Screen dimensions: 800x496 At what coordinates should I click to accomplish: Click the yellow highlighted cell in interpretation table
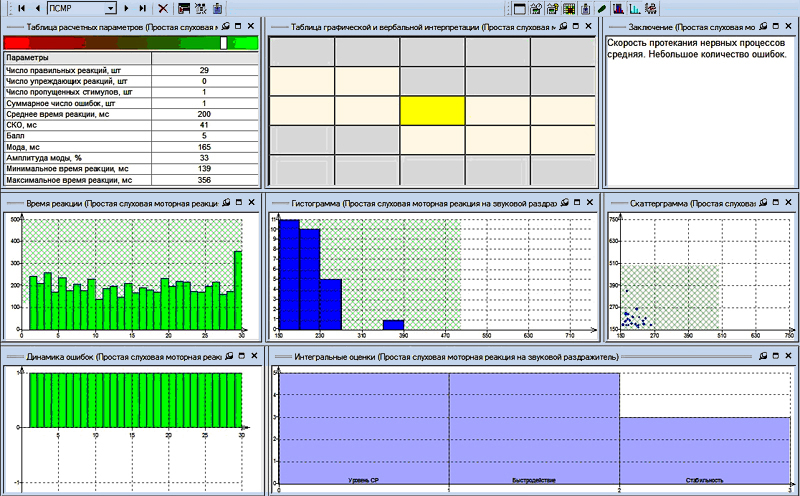[x=432, y=111]
